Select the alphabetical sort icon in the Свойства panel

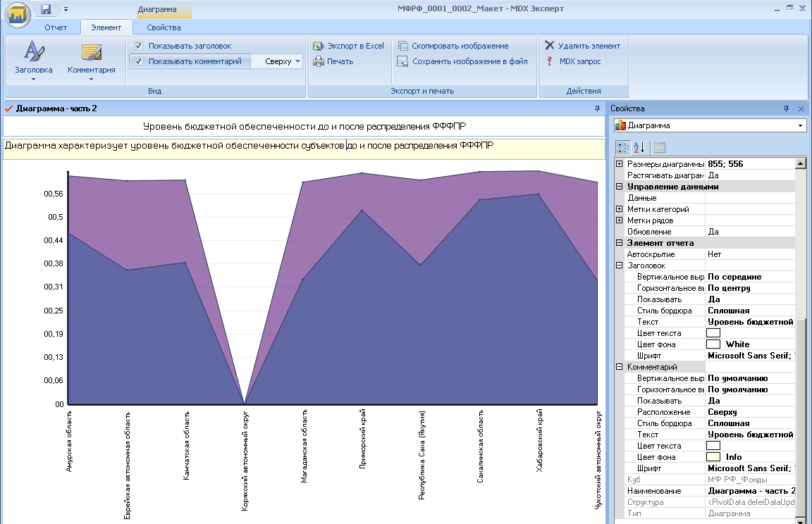(639, 147)
